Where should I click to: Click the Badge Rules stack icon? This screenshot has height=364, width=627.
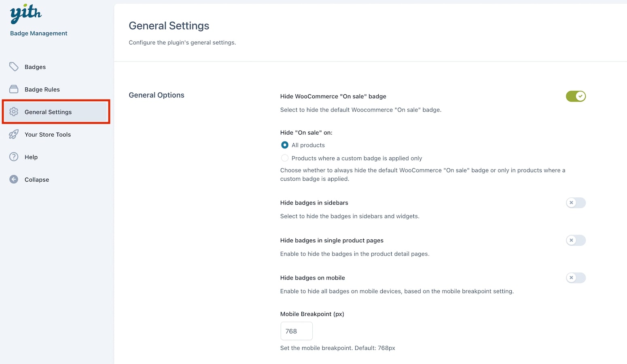point(14,89)
